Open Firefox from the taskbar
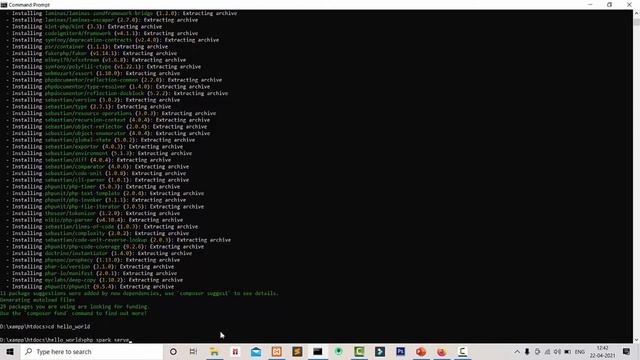 point(442,351)
